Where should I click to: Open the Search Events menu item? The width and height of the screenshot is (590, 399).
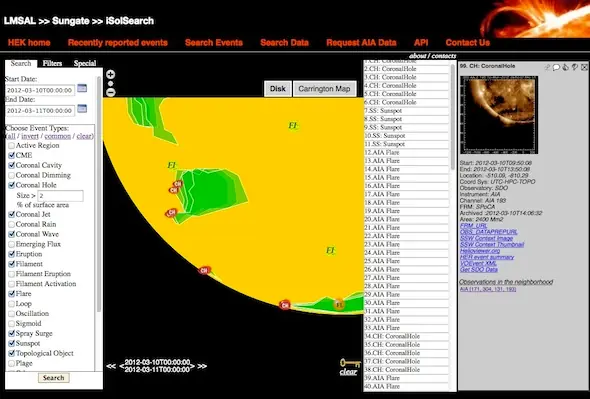pos(214,43)
